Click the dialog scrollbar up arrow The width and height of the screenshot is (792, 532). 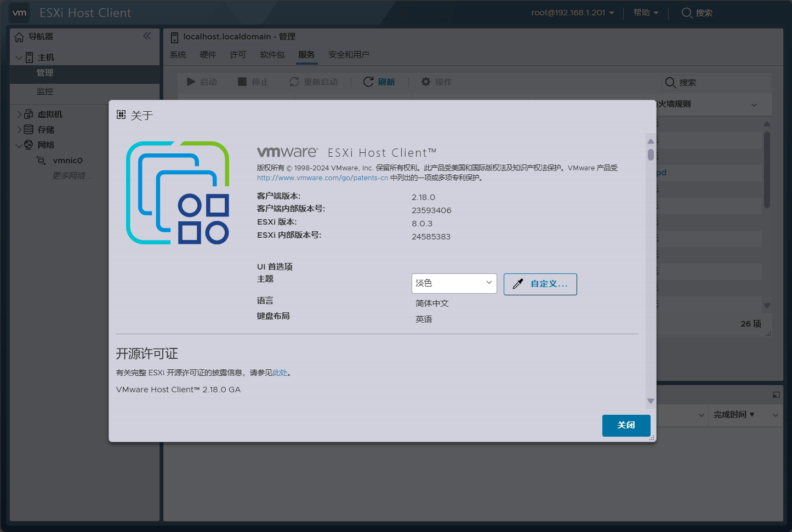pos(651,141)
